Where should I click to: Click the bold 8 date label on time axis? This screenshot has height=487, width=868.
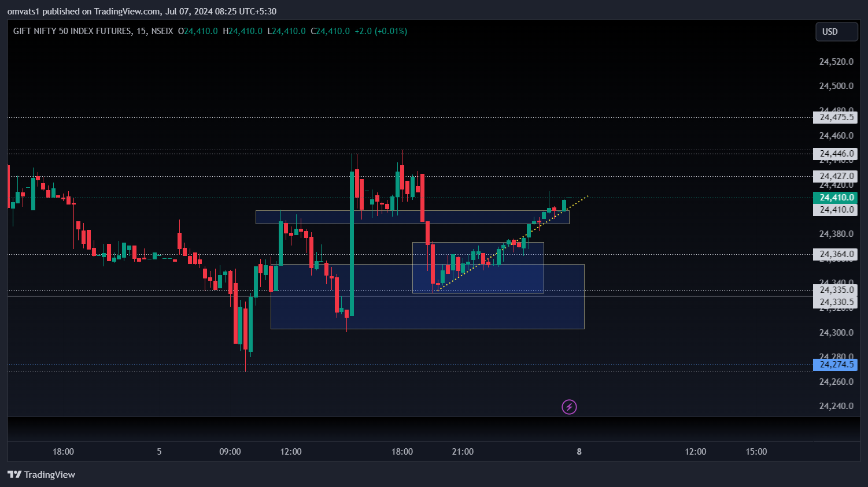pos(579,452)
